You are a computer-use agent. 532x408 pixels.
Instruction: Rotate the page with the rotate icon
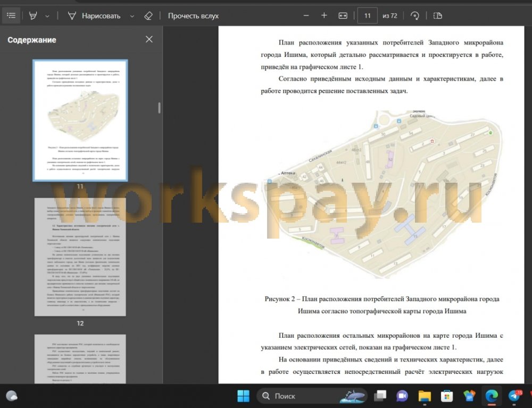[x=414, y=15]
